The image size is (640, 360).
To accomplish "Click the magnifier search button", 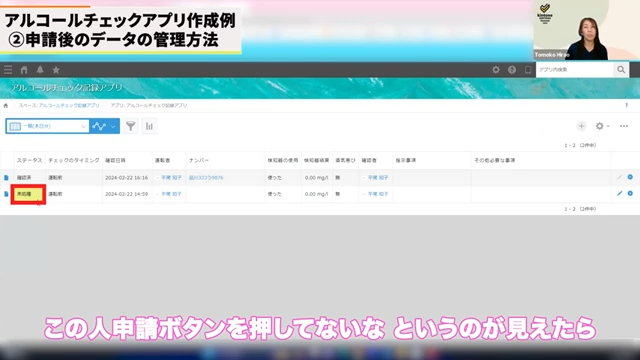I will [x=621, y=70].
